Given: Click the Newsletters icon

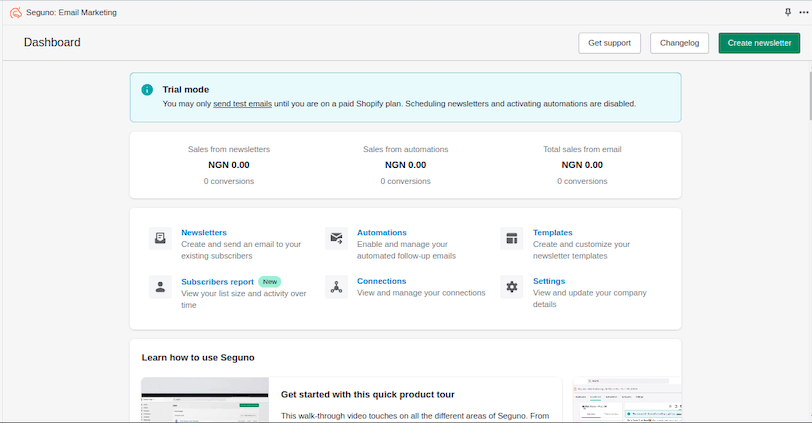Looking at the screenshot, I should point(160,238).
